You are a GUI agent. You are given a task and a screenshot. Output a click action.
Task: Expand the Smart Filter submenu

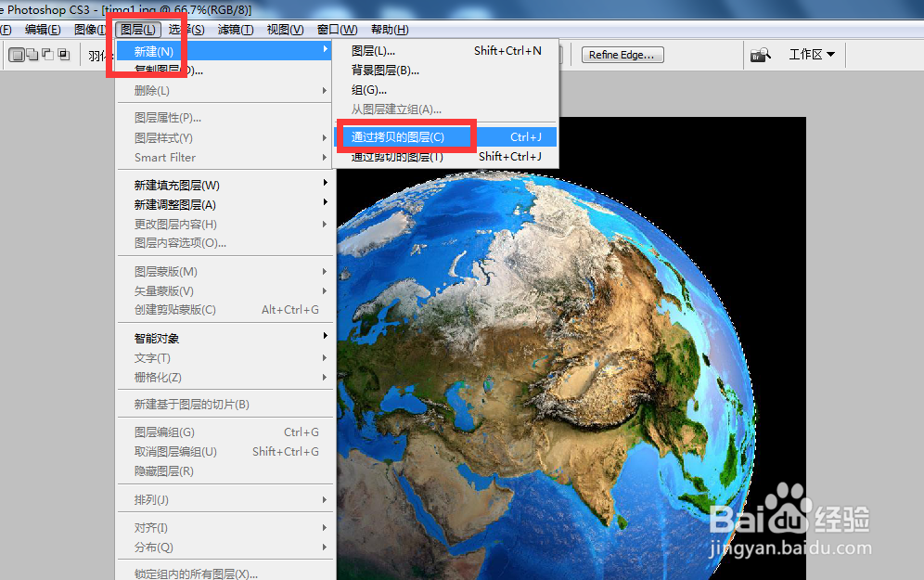[x=225, y=158]
